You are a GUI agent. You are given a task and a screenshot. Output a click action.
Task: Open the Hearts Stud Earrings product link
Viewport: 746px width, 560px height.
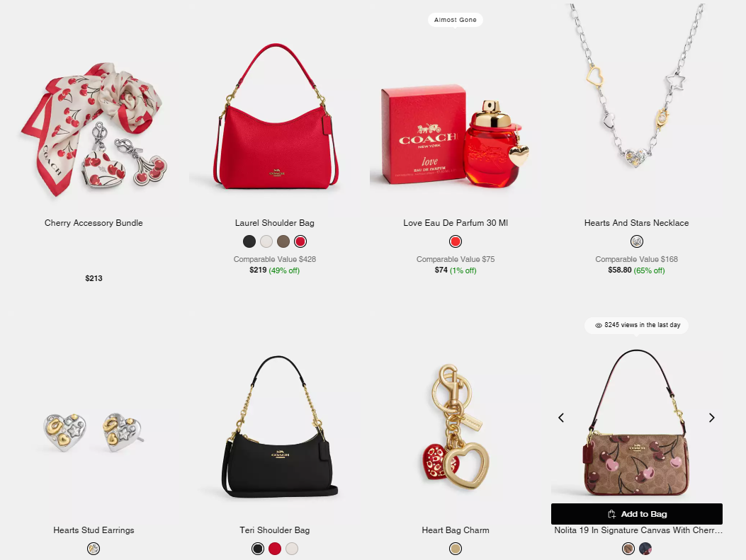(94, 530)
